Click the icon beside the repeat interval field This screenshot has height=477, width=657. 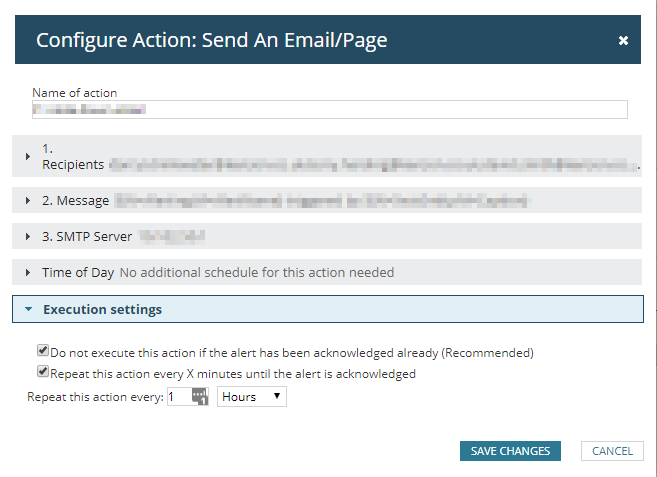pos(198,398)
